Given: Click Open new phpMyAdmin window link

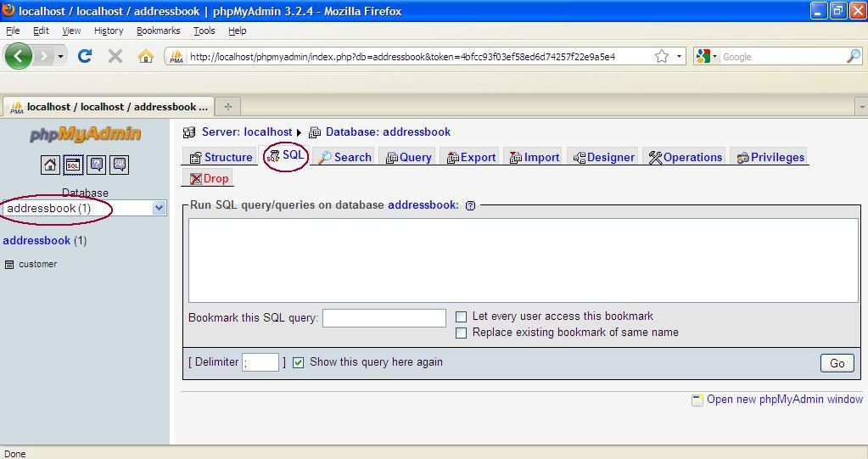Looking at the screenshot, I should click(784, 400).
